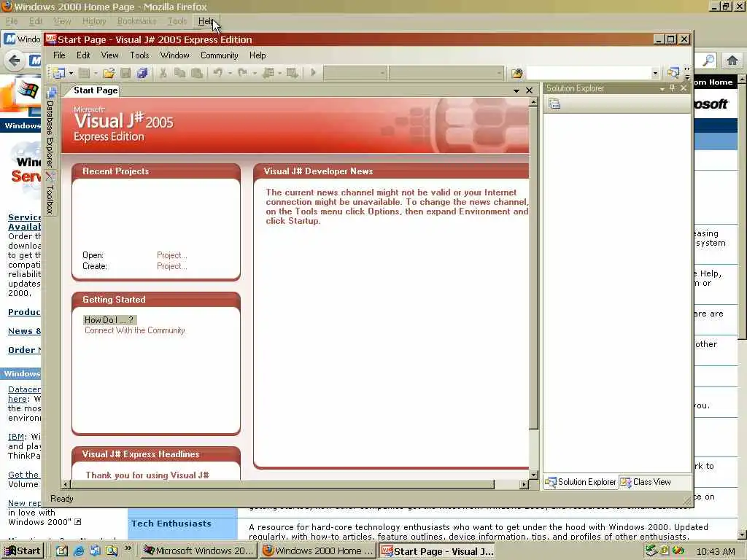Click the Solution Explorer toolbar icon at far right
747x560 pixels.
[673, 73]
